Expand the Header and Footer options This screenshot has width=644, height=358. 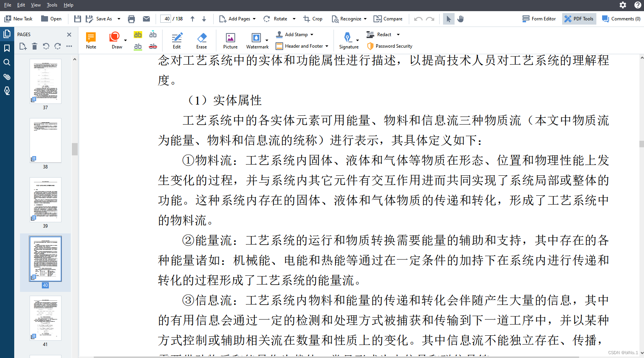point(326,46)
